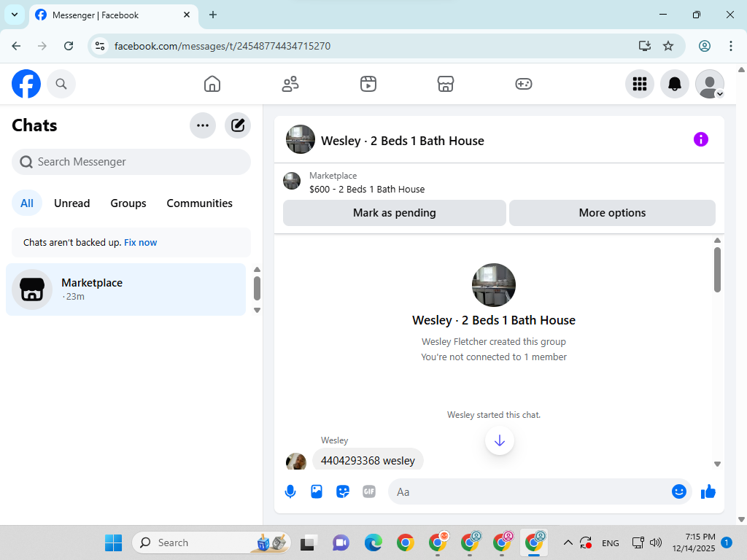747x560 pixels.
Task: Choose a sticker icon
Action: 343,491
